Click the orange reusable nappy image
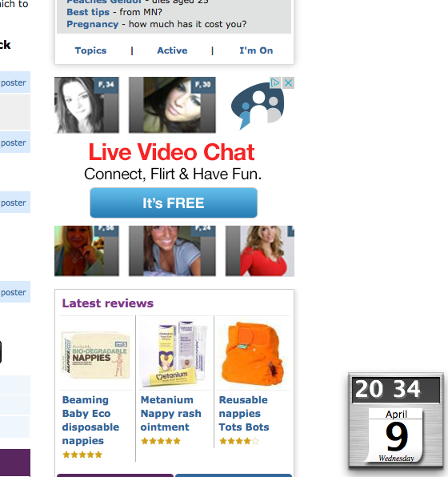The width and height of the screenshot is (448, 477). point(253,354)
